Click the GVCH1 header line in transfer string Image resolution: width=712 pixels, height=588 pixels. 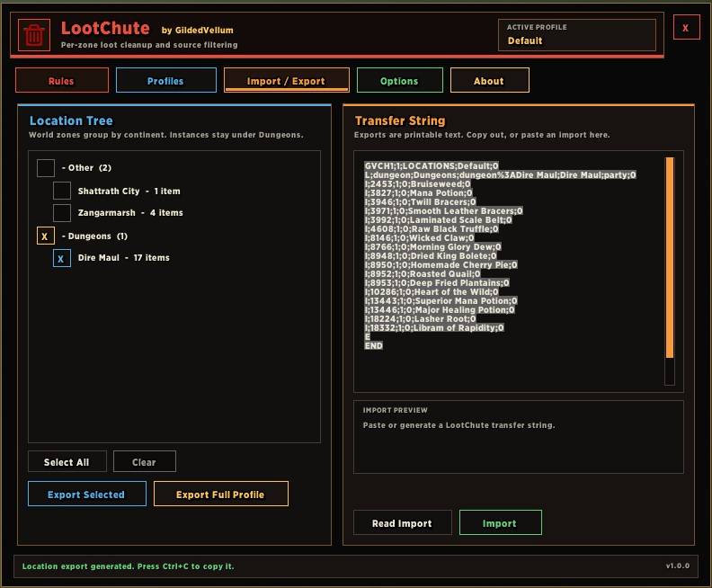(x=432, y=165)
